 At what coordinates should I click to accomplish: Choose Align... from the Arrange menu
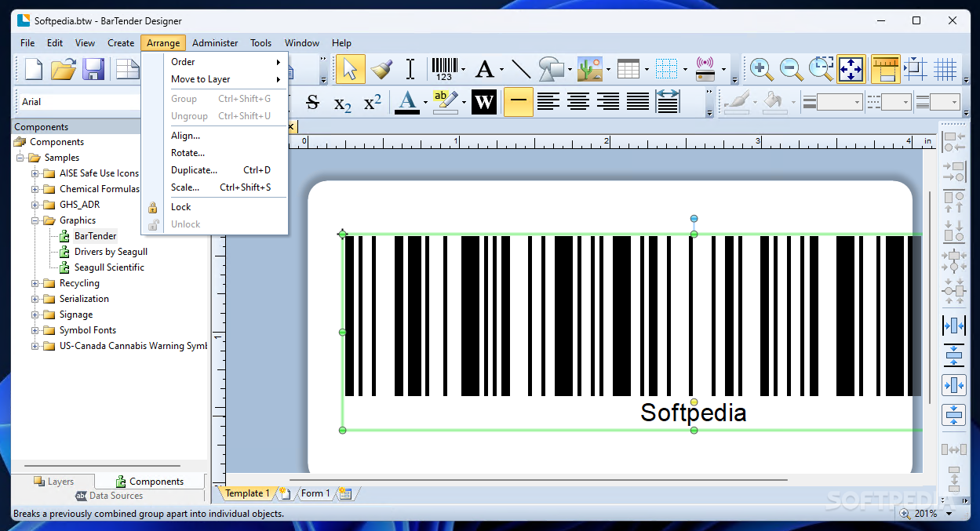tap(214, 136)
